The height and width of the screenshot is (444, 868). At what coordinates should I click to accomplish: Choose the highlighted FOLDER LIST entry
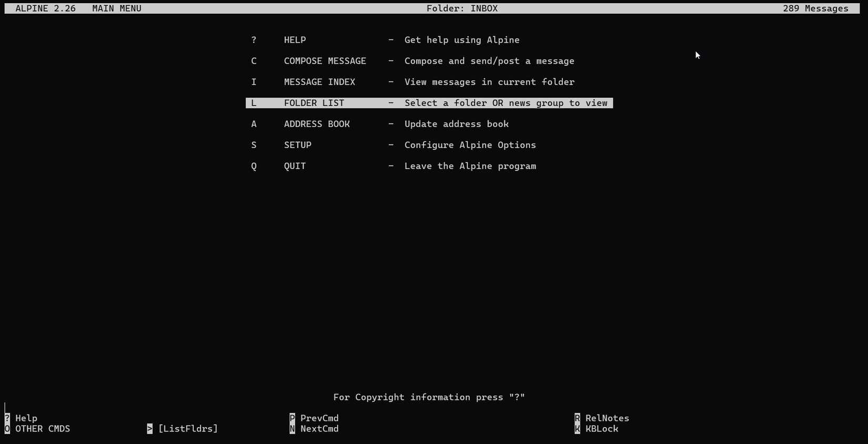coord(429,103)
